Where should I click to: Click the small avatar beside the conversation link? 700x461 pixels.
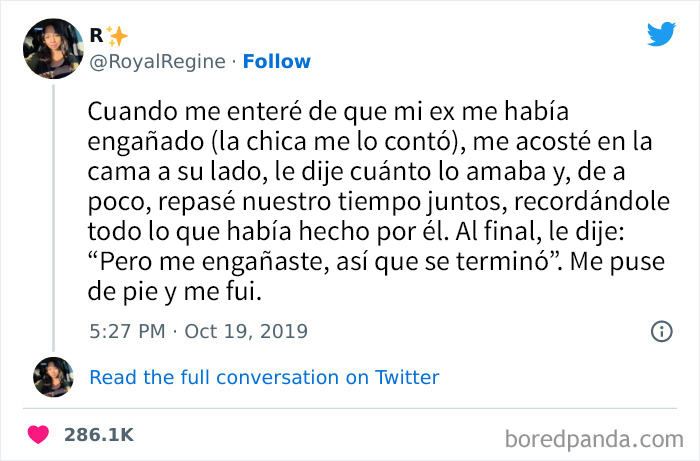(53, 377)
